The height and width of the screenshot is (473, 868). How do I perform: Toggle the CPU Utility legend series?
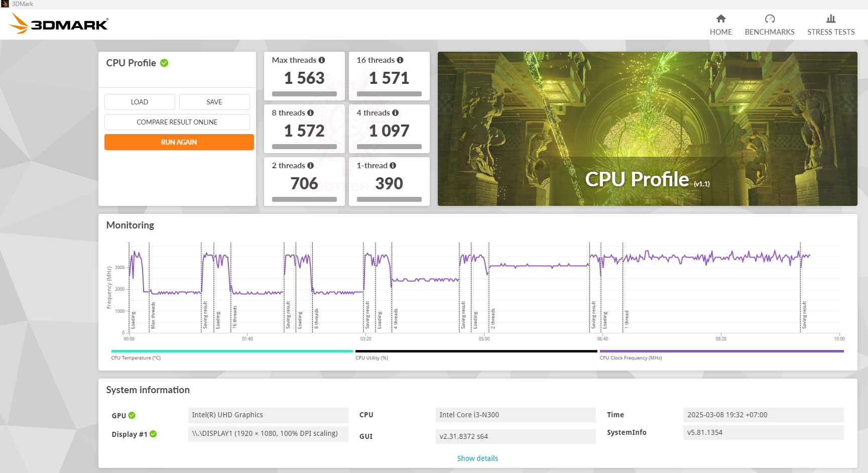tap(476, 354)
